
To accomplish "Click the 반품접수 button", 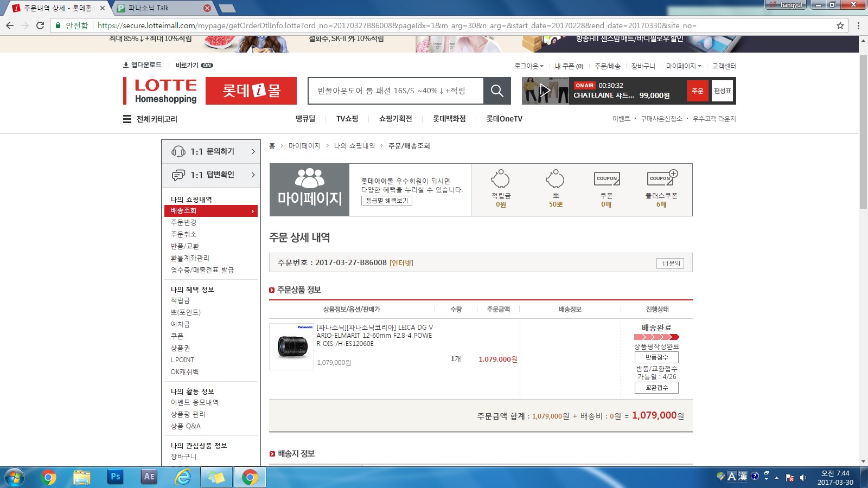I will pos(656,357).
